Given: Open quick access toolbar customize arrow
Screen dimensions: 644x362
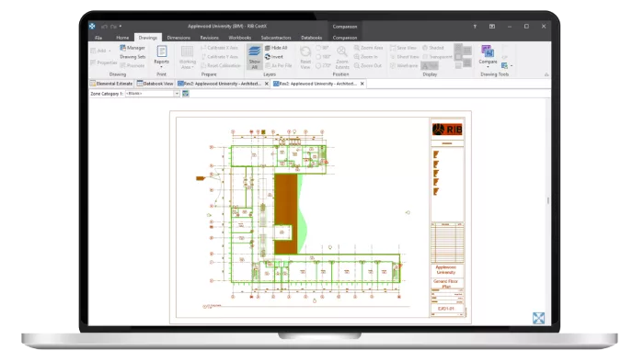Looking at the screenshot, I should coord(121,27).
